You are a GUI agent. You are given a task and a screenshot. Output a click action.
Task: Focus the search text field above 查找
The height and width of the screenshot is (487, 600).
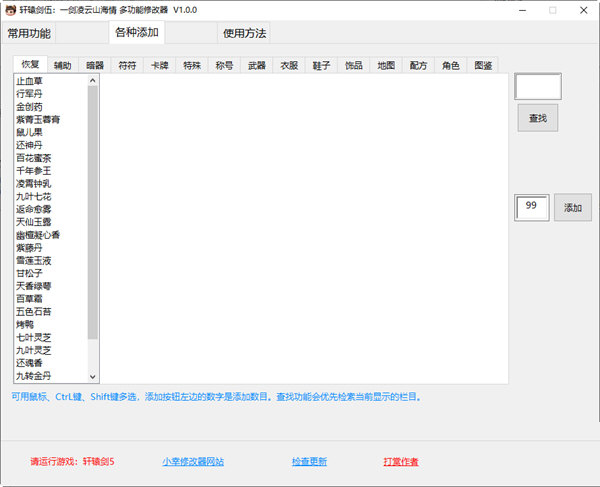pos(538,87)
